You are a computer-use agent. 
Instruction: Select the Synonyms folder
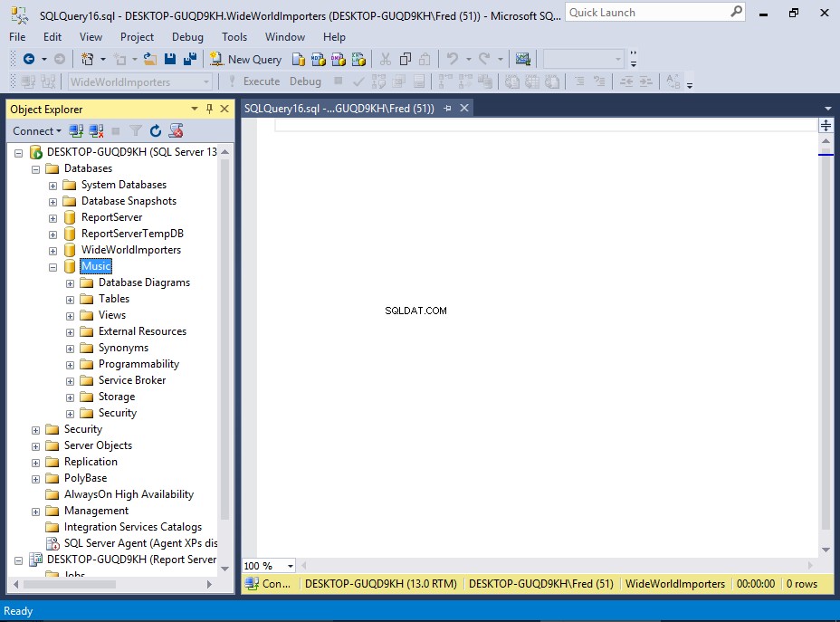coord(123,348)
